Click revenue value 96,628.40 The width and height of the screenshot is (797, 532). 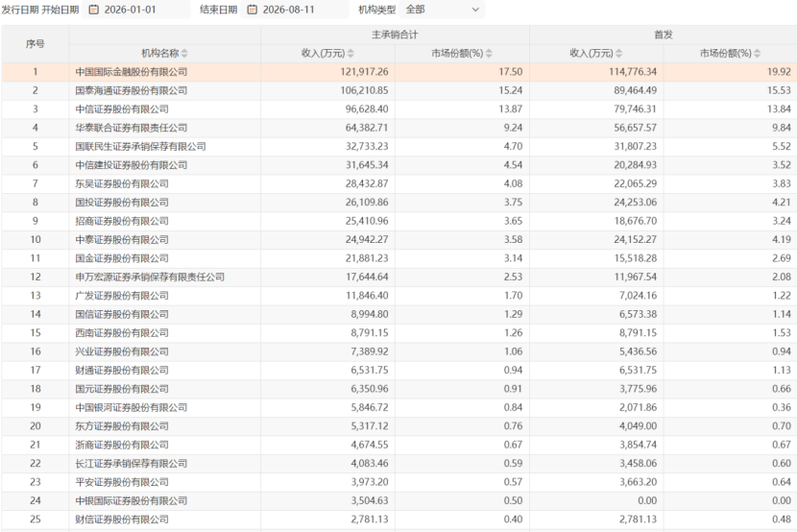click(367, 109)
